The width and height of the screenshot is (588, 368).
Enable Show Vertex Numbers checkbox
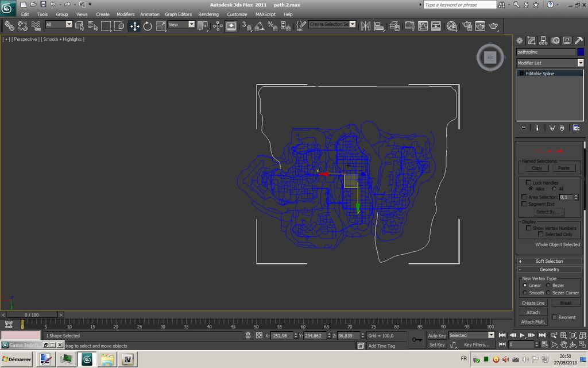tap(528, 228)
